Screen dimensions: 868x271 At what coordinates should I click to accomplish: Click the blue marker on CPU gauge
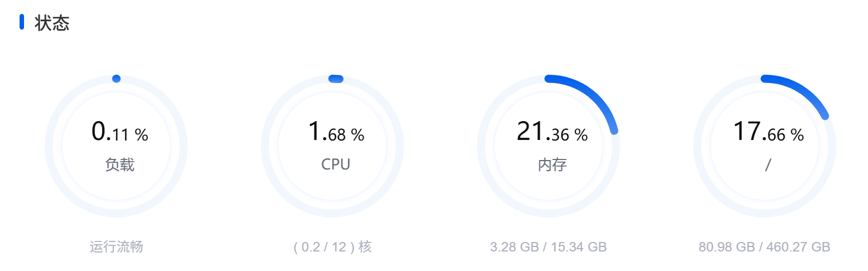(336, 79)
